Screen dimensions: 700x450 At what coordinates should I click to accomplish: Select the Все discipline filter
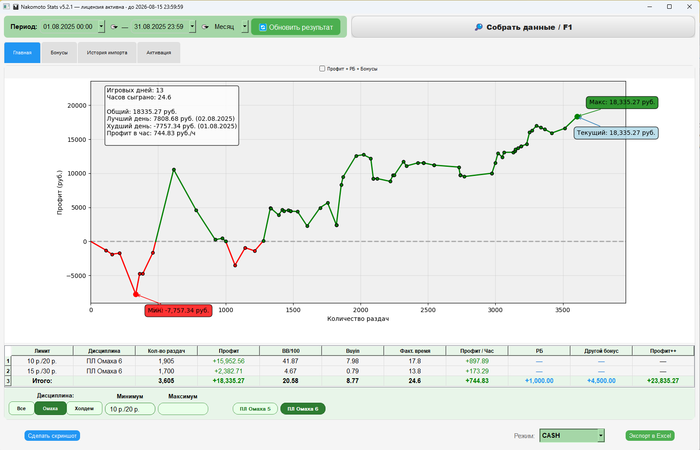pyautogui.click(x=21, y=408)
